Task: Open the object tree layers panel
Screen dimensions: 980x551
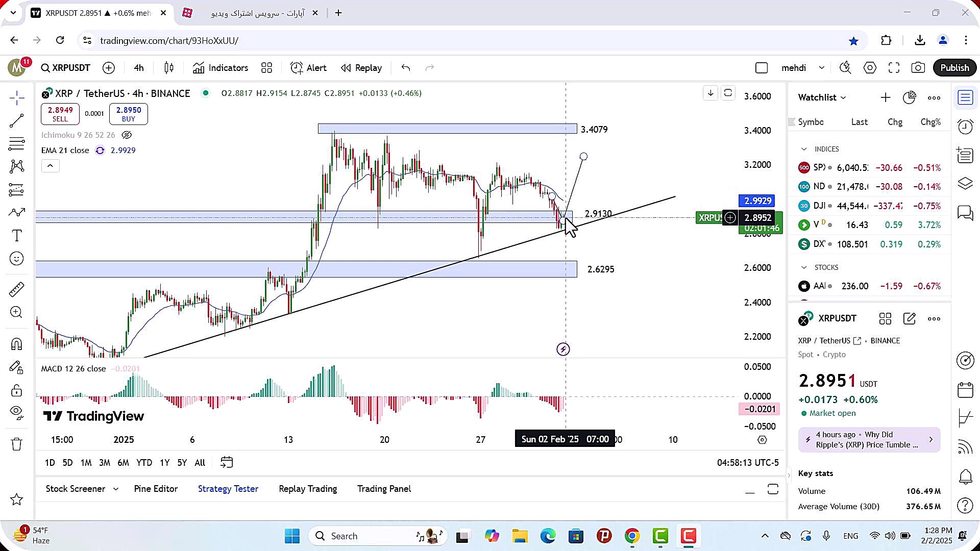Action: (x=965, y=183)
